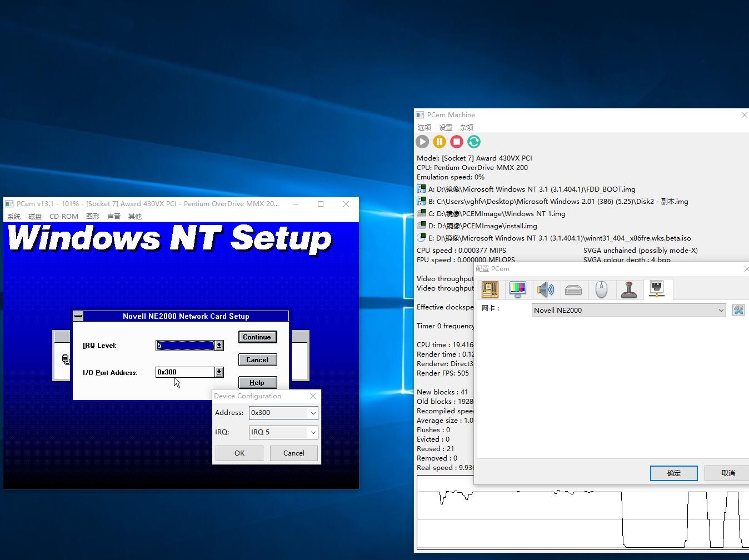Open 声音 menu in PCem emulator window
Screen dimensions: 749x560
click(x=114, y=216)
